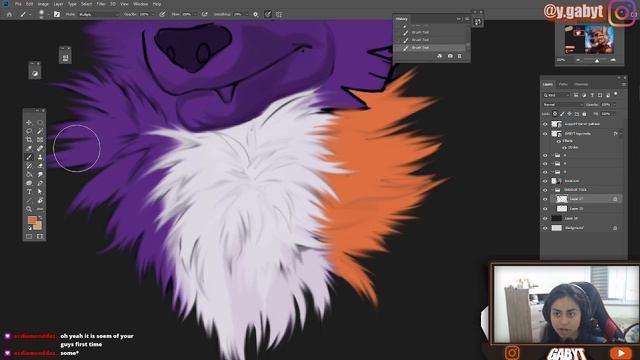Select the Dodge tool

tap(29, 183)
